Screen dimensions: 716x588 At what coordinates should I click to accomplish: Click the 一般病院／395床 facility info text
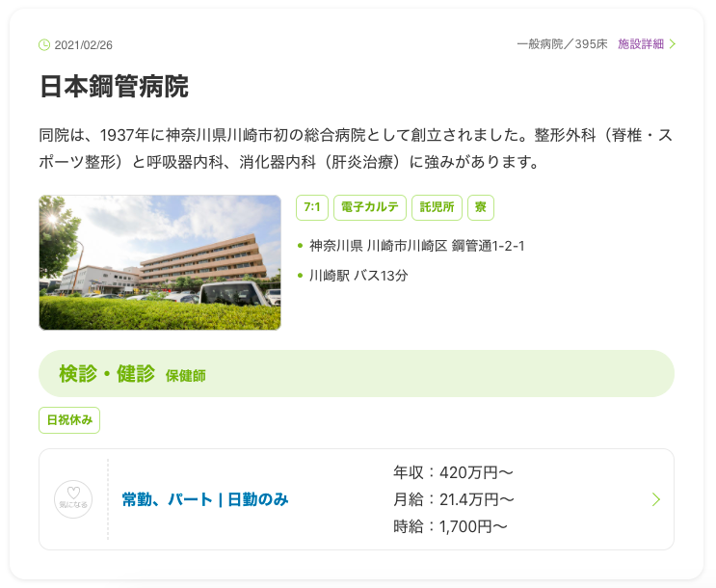[x=562, y=44]
